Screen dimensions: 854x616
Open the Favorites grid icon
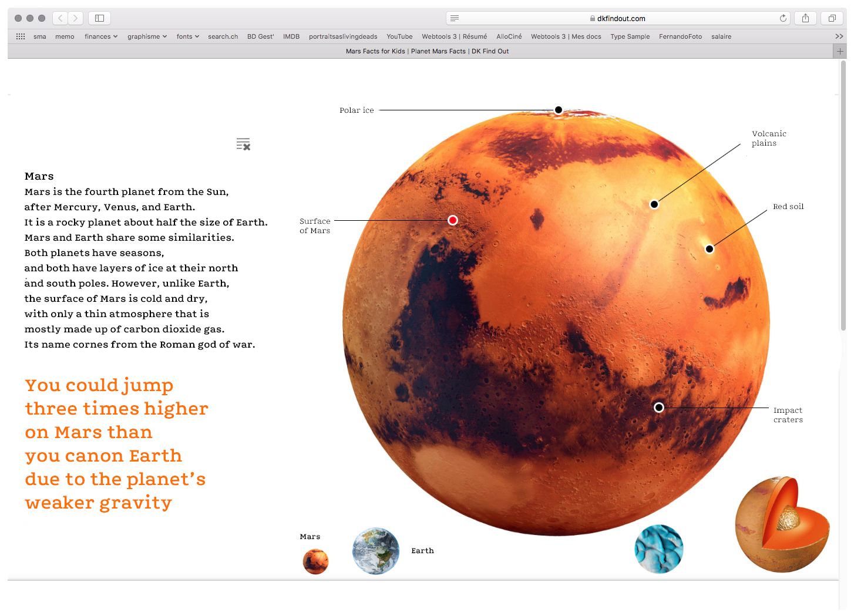(21, 36)
